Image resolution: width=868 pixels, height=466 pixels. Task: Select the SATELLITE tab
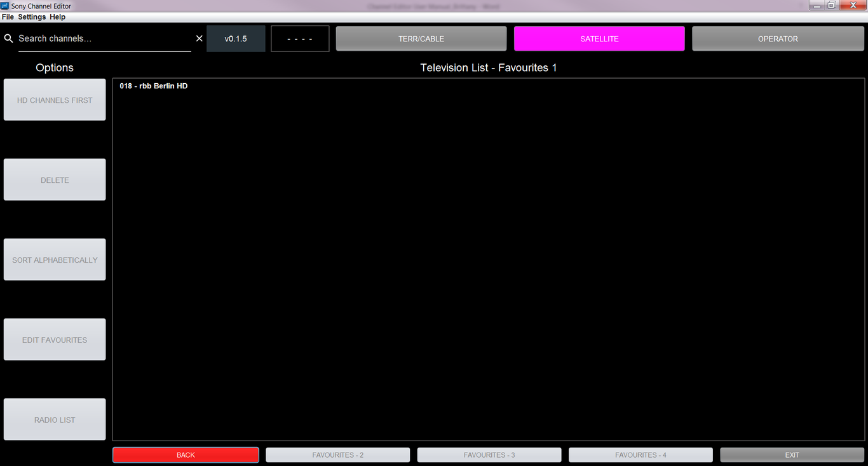coord(599,39)
